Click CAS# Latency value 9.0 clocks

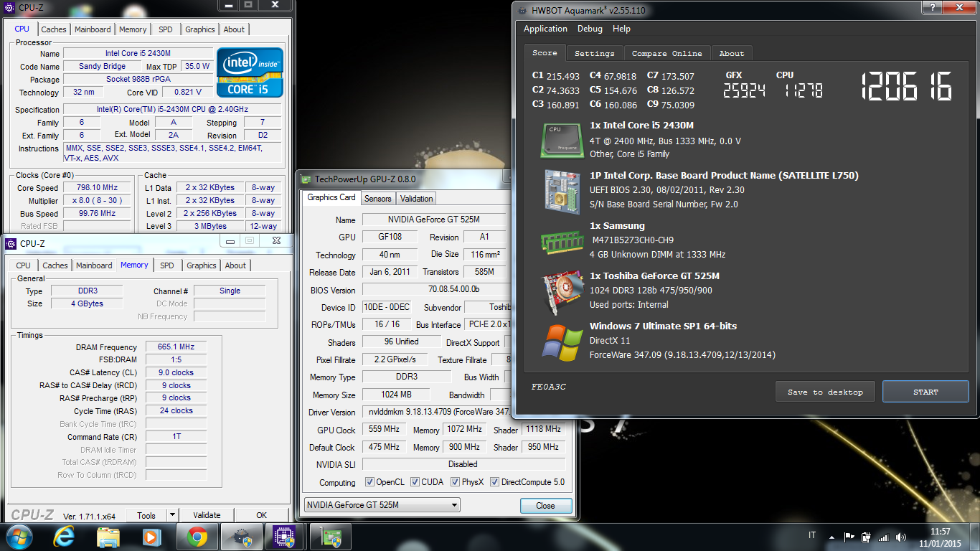click(176, 372)
